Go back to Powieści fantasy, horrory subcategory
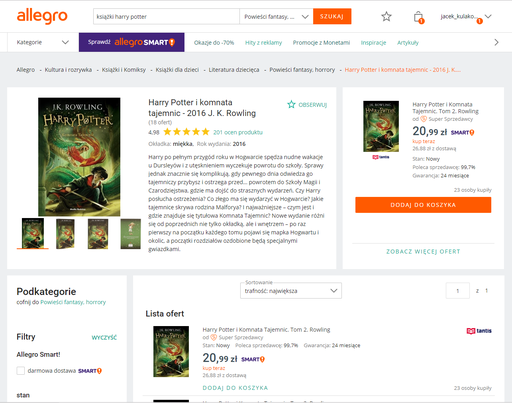 pos(73,302)
